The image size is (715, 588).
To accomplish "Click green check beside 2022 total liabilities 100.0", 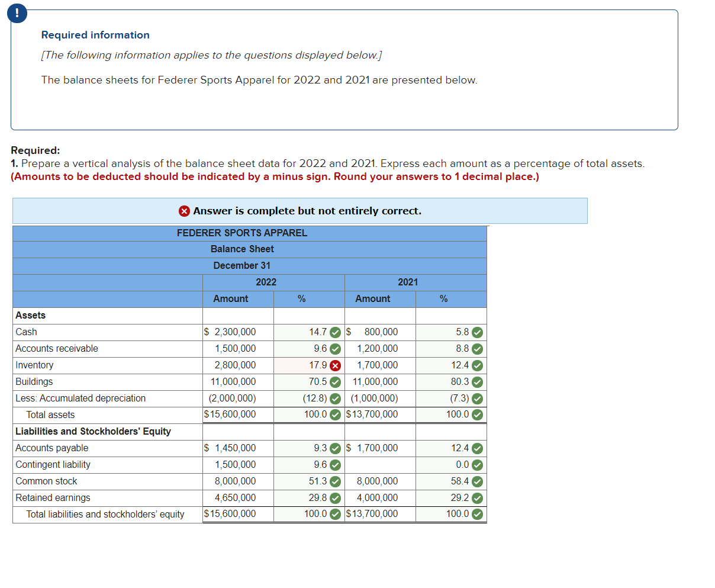I will coord(335,514).
